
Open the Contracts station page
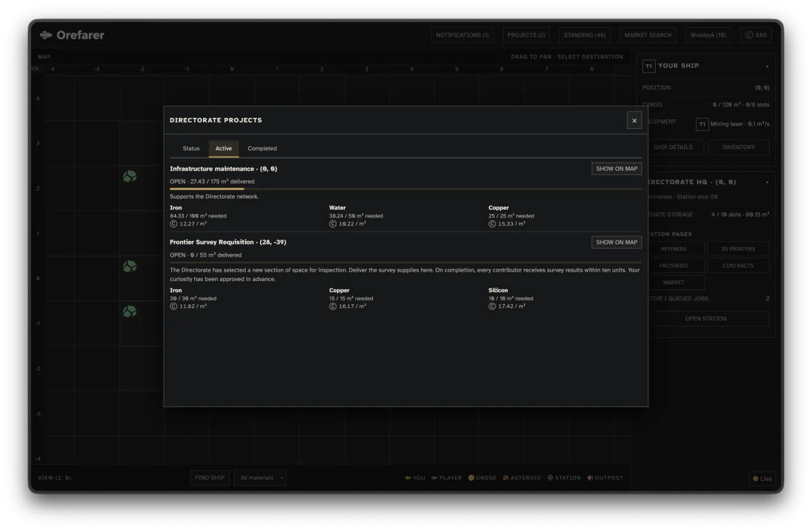click(x=738, y=265)
